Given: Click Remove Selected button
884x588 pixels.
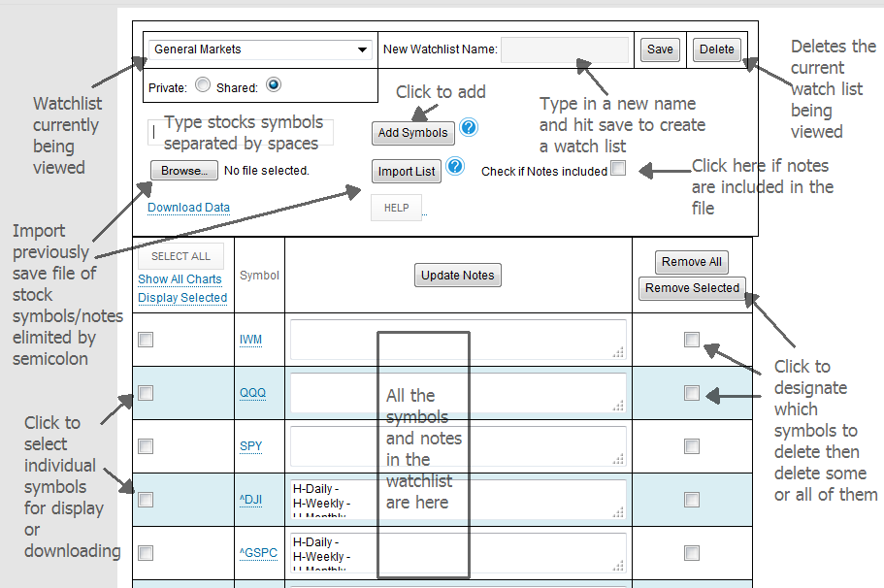Looking at the screenshot, I should (692, 288).
